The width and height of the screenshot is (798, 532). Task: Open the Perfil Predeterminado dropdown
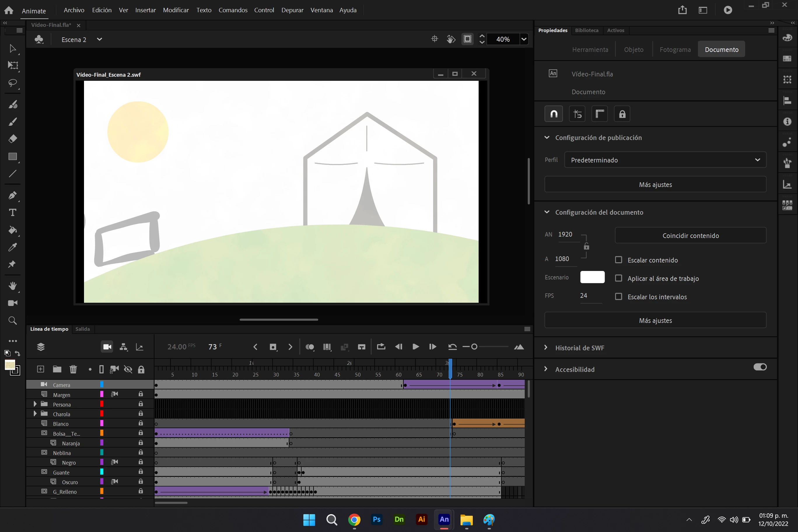click(x=665, y=160)
